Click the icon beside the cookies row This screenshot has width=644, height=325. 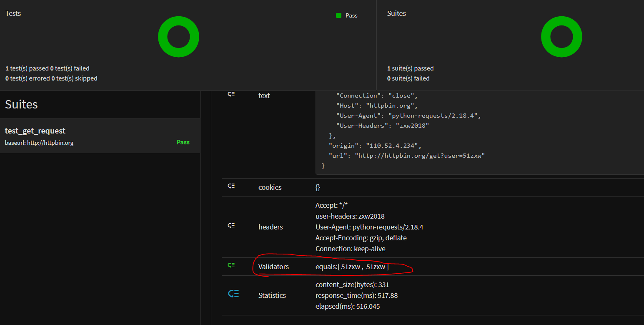point(231,186)
